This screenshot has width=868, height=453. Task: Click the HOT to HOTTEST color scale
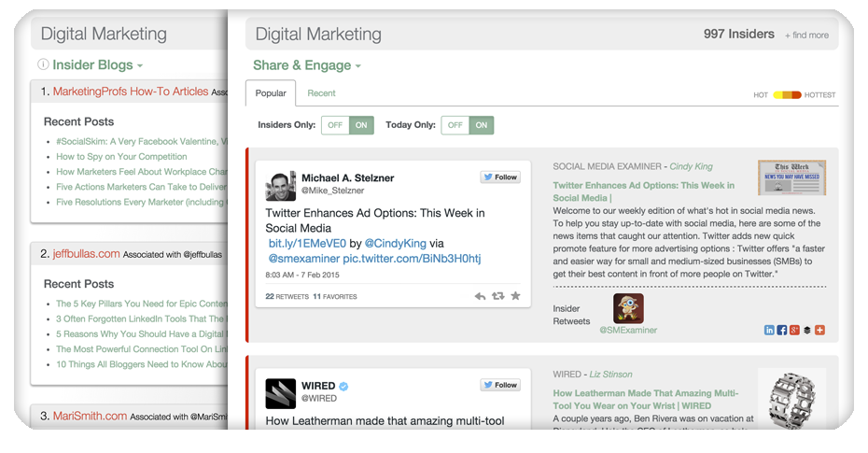coord(787,94)
